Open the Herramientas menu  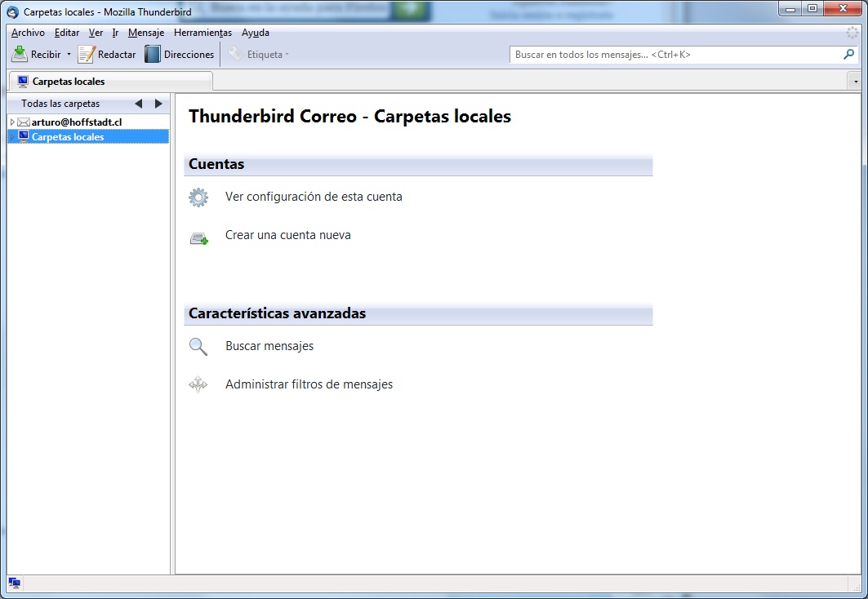click(x=203, y=33)
